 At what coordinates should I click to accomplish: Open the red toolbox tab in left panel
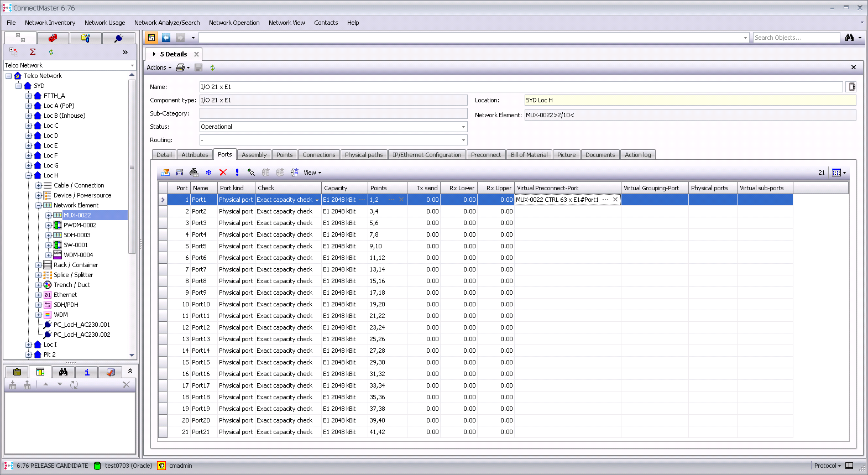(53, 38)
